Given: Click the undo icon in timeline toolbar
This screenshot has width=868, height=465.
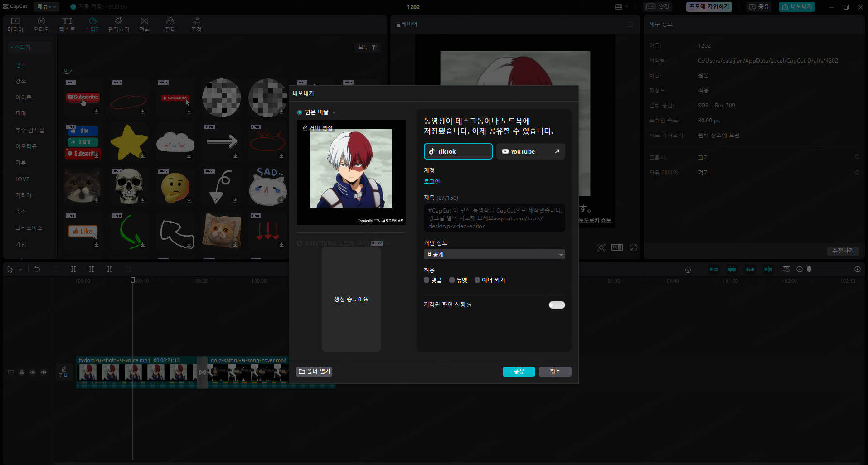Looking at the screenshot, I should point(37,269).
